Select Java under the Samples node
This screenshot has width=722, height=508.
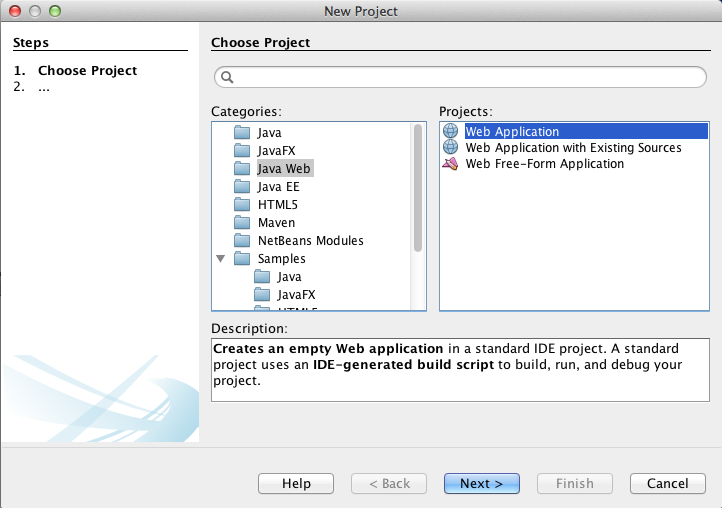click(x=289, y=276)
